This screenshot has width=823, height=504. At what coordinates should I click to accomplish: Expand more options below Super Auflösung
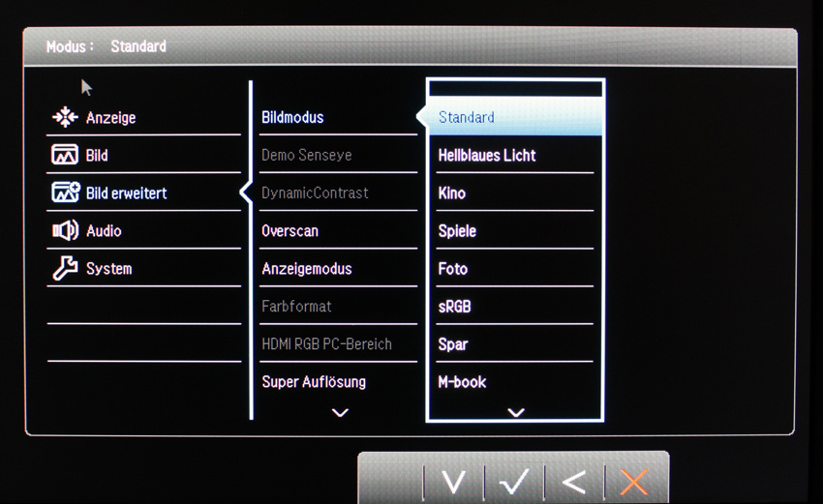pos(340,413)
